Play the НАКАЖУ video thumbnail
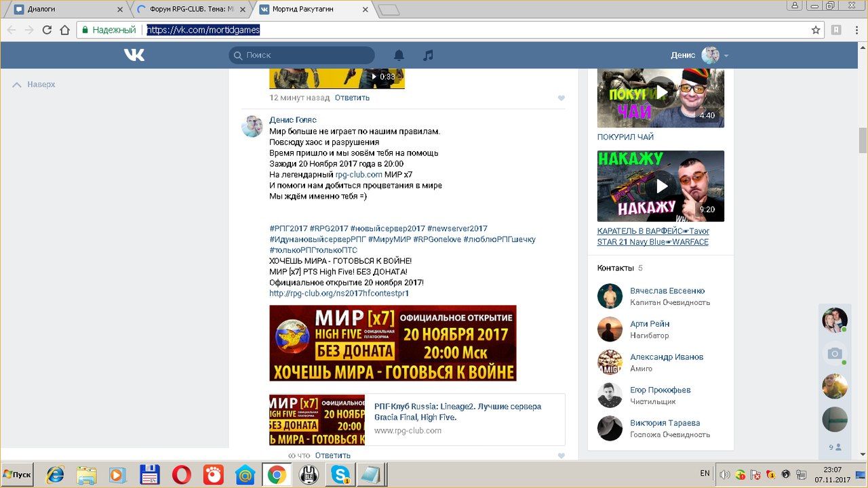The width and height of the screenshot is (868, 488). [x=660, y=186]
